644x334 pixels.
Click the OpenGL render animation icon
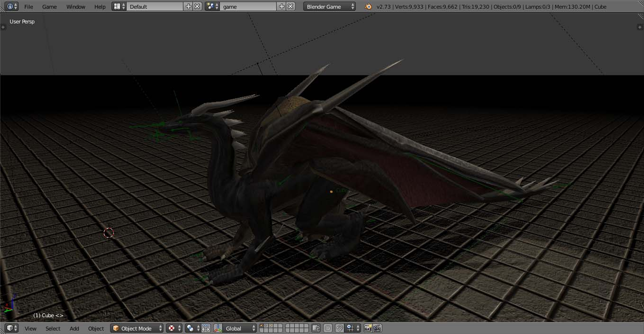pyautogui.click(x=377, y=328)
